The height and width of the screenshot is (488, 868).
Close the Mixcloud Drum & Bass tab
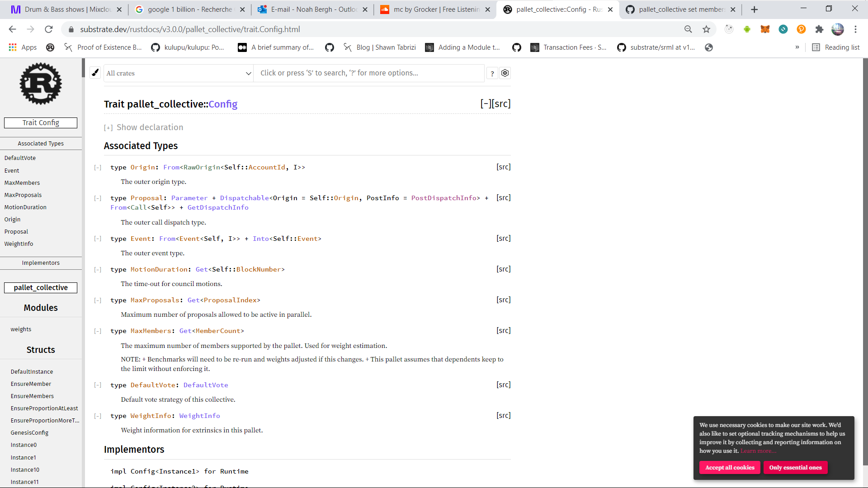click(119, 9)
